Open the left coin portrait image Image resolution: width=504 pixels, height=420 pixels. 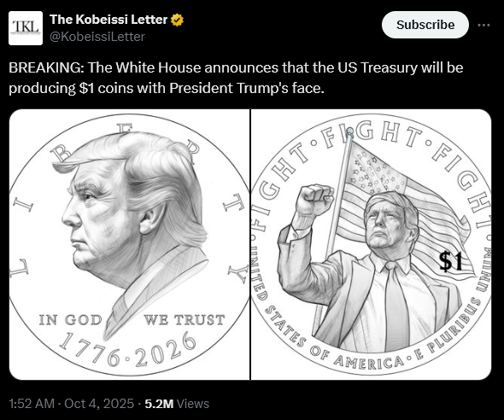pos(129,245)
